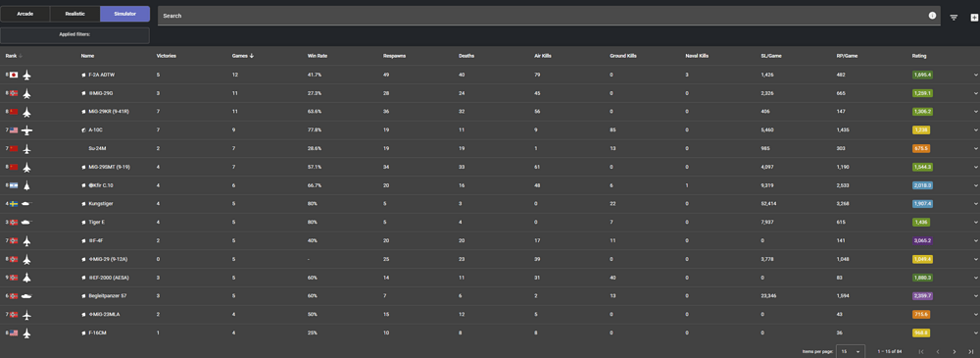Open the filter list icon
The width and height of the screenshot is (980, 358).
pyautogui.click(x=954, y=18)
